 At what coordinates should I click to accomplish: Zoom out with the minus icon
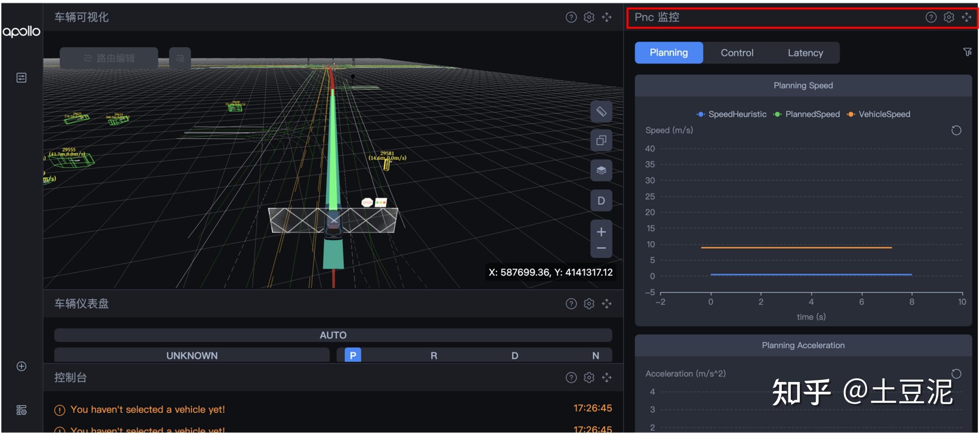coord(601,248)
